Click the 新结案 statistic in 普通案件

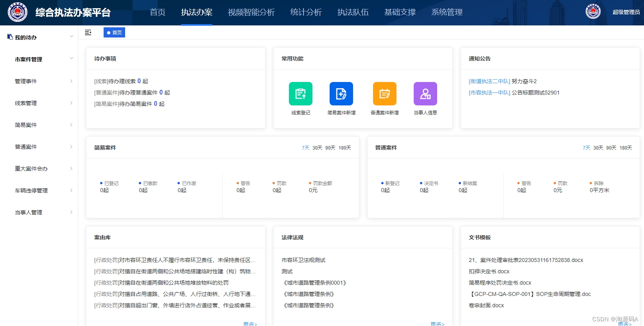coord(468,187)
